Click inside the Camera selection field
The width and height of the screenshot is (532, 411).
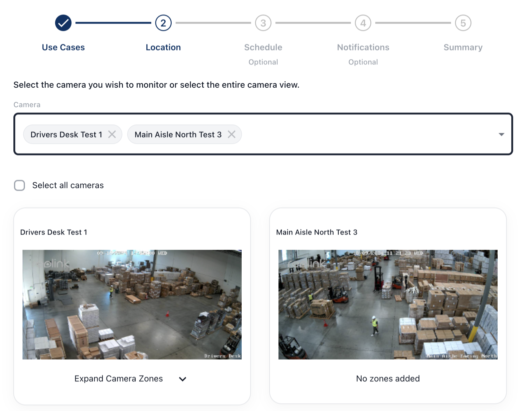click(365, 134)
